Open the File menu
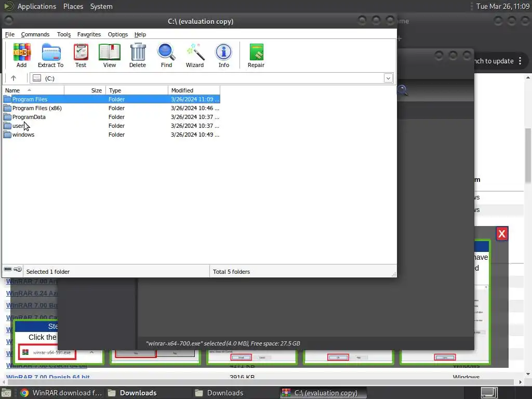Viewport: 532px width, 399px height. tap(9, 34)
